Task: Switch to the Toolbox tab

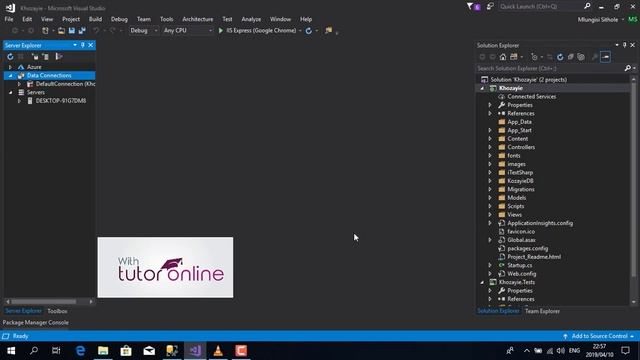Action: (x=57, y=311)
